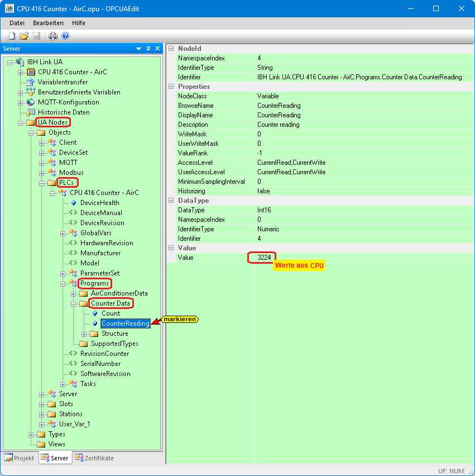Screen dimensions: 475x476
Task: Click the Historische Daten table icon
Action: (31, 112)
